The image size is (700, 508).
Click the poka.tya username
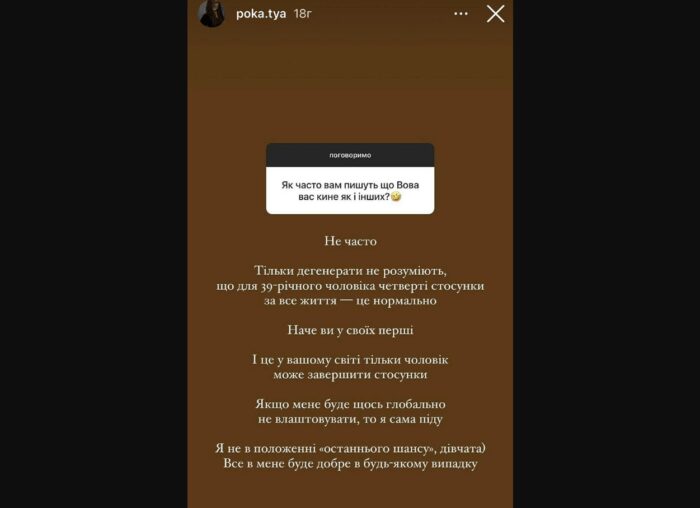coord(261,14)
